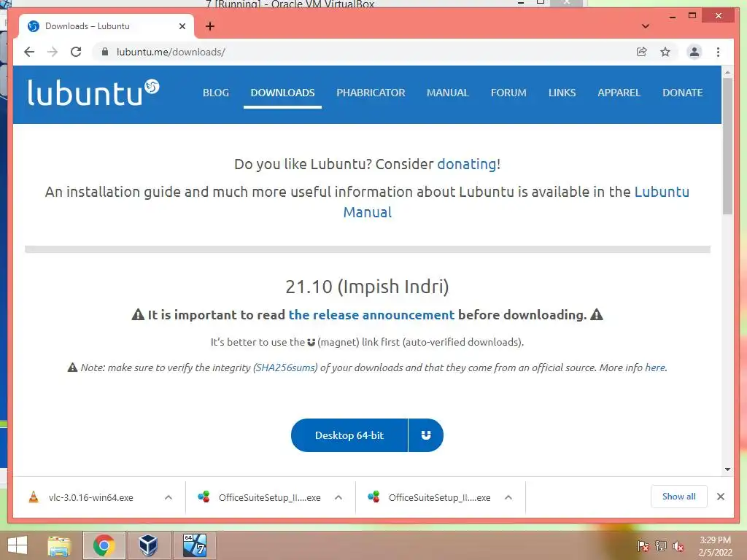Open the Chrome profile avatar
Viewport: 747px width, 560px height.
coord(694,52)
